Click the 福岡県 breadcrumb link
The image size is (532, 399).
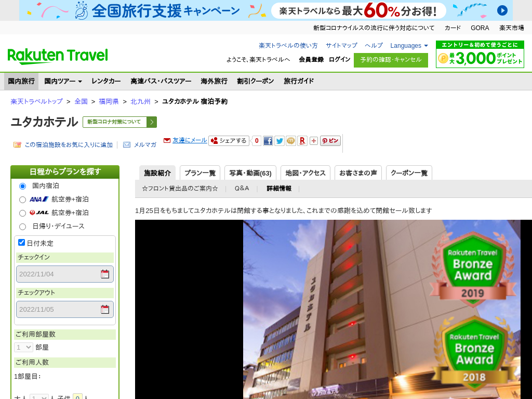109,101
